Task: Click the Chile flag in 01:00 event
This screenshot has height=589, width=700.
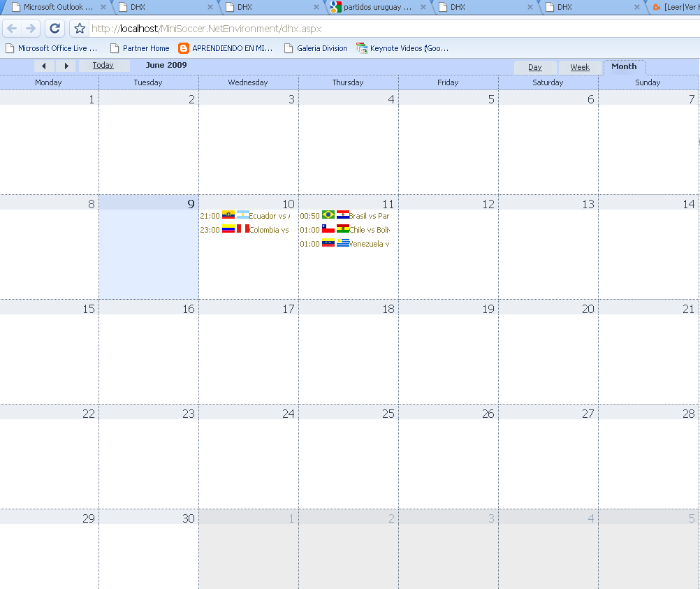Action: 328,228
